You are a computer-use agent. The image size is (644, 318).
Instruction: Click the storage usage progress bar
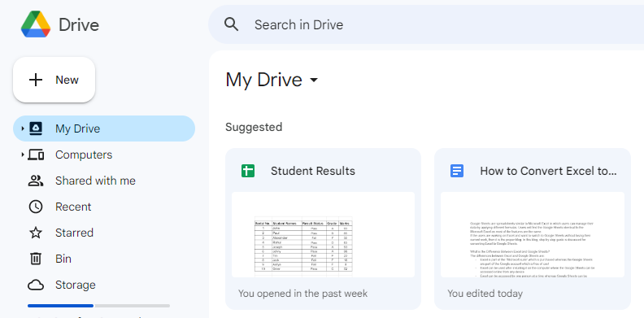point(98,306)
